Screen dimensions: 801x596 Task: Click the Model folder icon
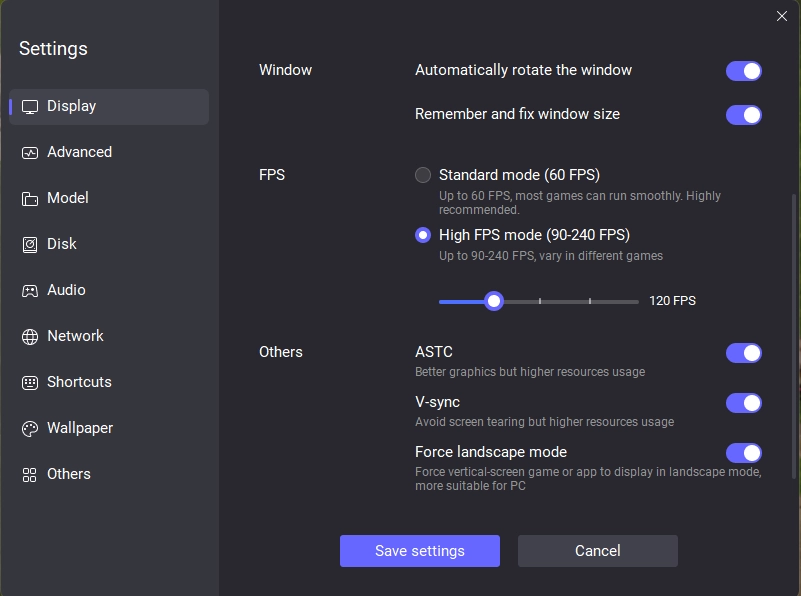coord(30,199)
